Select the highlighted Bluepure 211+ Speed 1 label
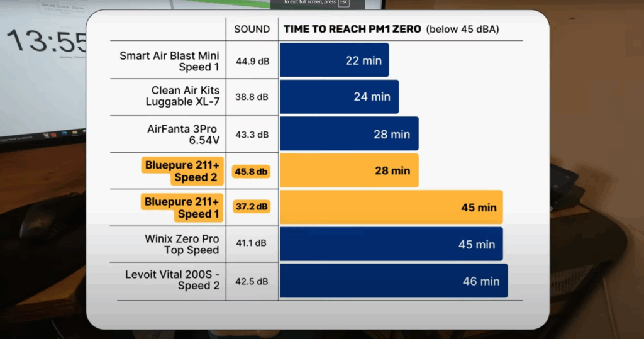The height and width of the screenshot is (339, 644). coord(182,208)
